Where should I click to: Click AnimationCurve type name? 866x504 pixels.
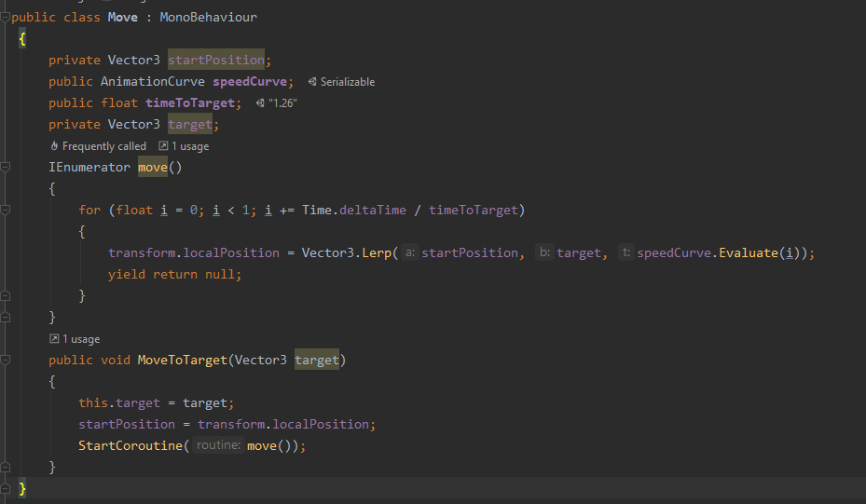coord(153,82)
